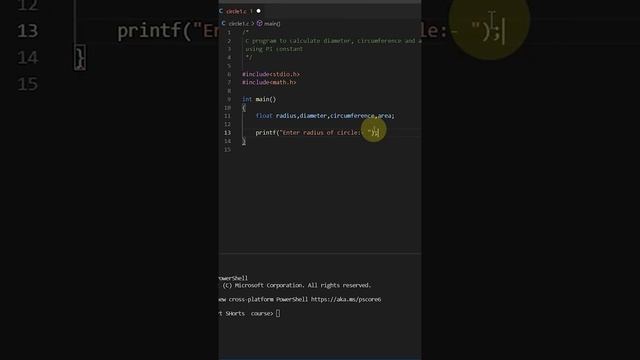Click the float keyword on line 11

[x=264, y=116]
